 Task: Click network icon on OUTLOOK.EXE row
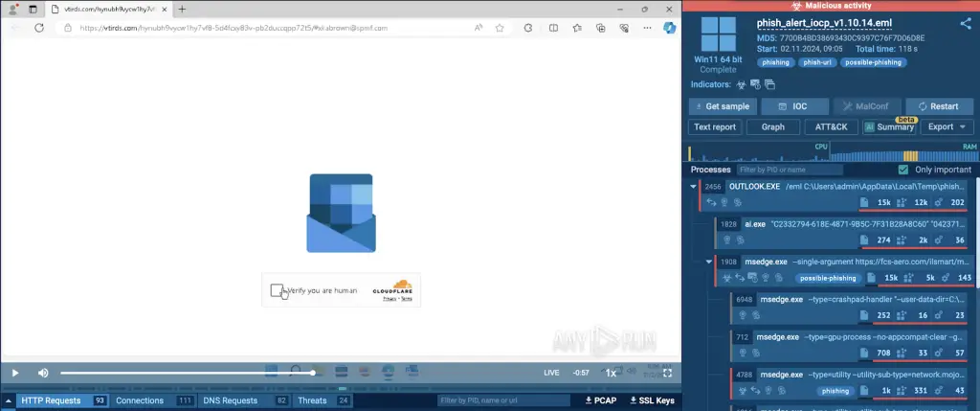tap(711, 202)
